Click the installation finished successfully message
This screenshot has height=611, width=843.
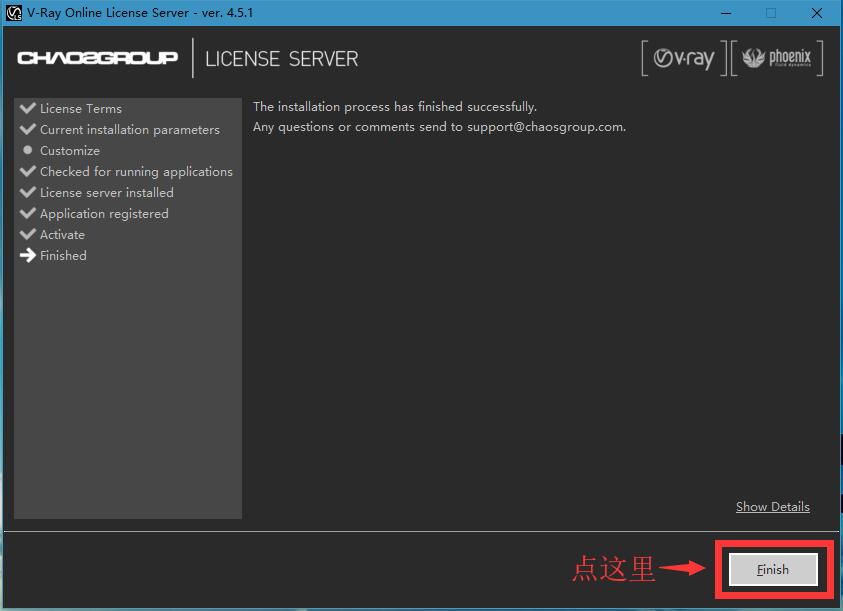click(395, 106)
